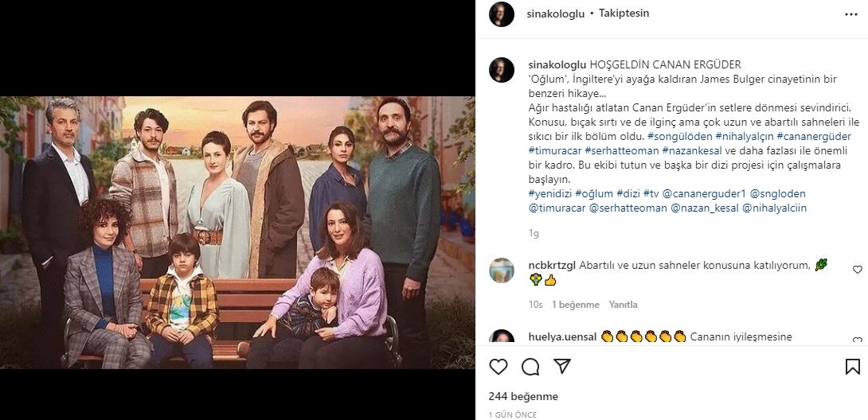Open sinakologlu header profile picture
Screen dimensions: 868x420
click(x=502, y=14)
